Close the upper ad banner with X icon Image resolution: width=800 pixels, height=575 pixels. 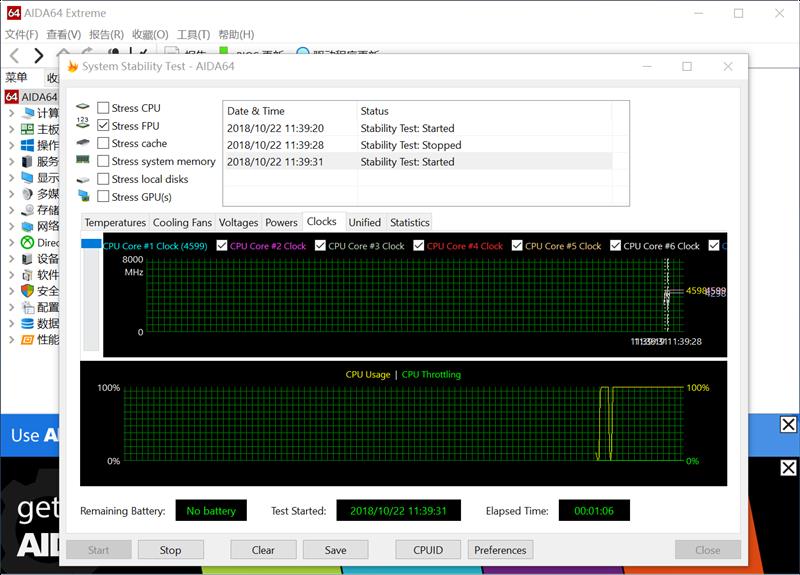788,424
